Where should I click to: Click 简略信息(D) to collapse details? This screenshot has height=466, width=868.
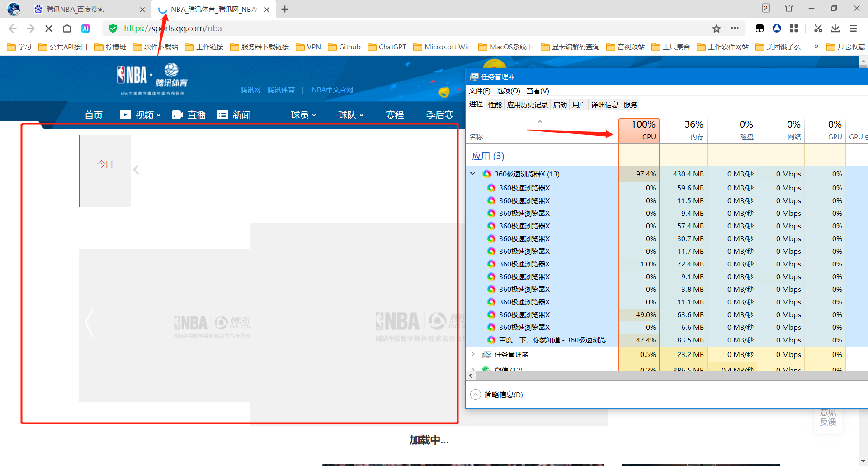point(497,395)
